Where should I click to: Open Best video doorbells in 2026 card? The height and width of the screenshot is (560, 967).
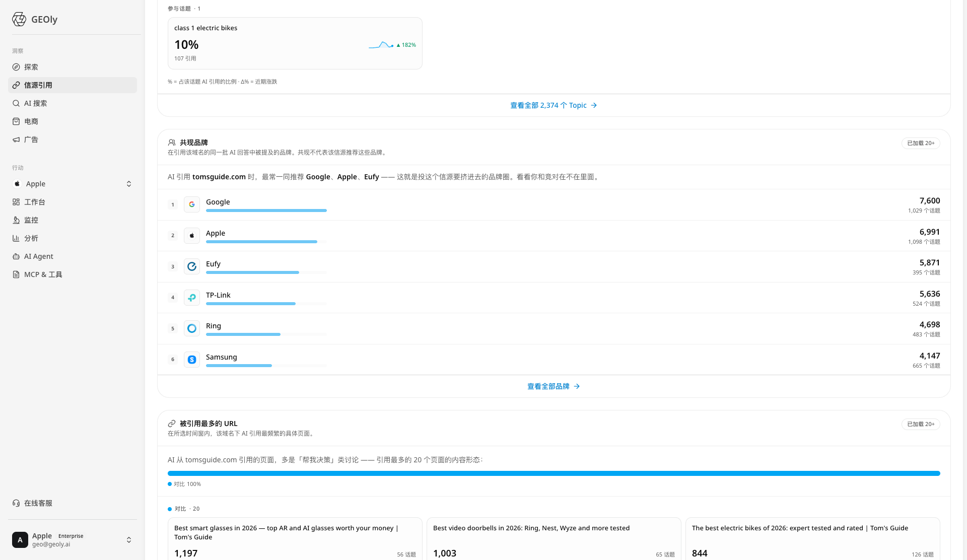[554, 539]
